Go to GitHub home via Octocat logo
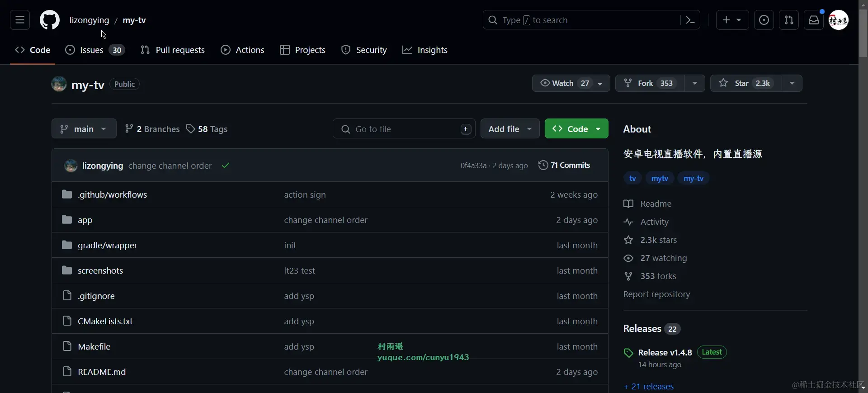Viewport: 868px width, 393px height. (x=50, y=20)
